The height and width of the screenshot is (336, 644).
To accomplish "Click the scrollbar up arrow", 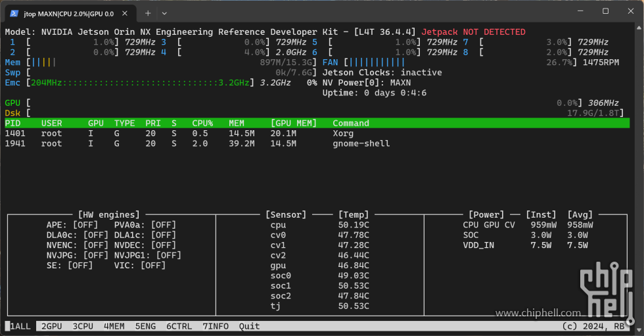I will pos(639,28).
